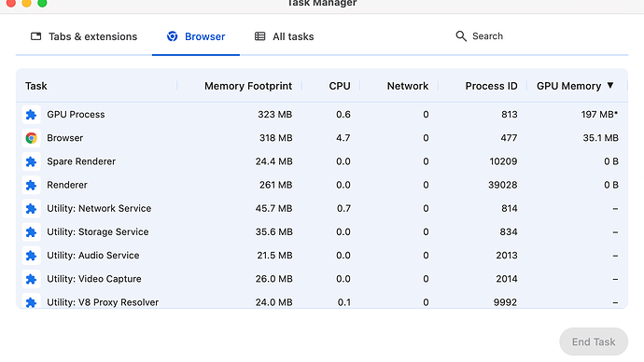Screen dimensions: 644x362
Task: Click the 323 MB memory value
Action: point(274,115)
